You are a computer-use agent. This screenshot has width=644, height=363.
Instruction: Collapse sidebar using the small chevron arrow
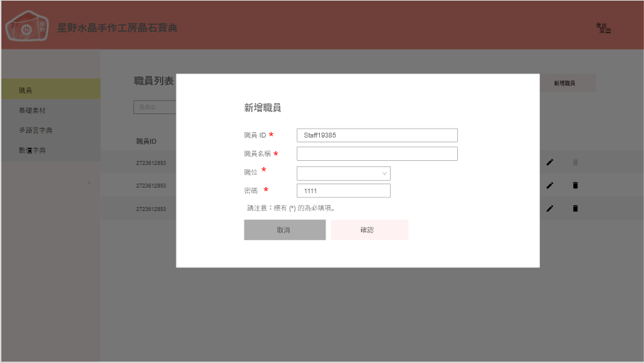pos(89,182)
